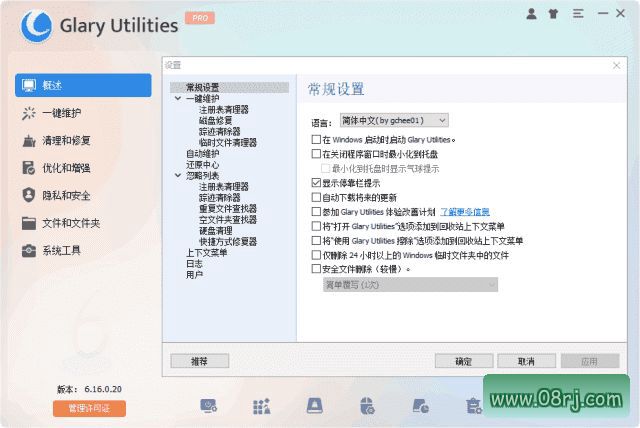Open the user account icon in title bar

pos(531,14)
